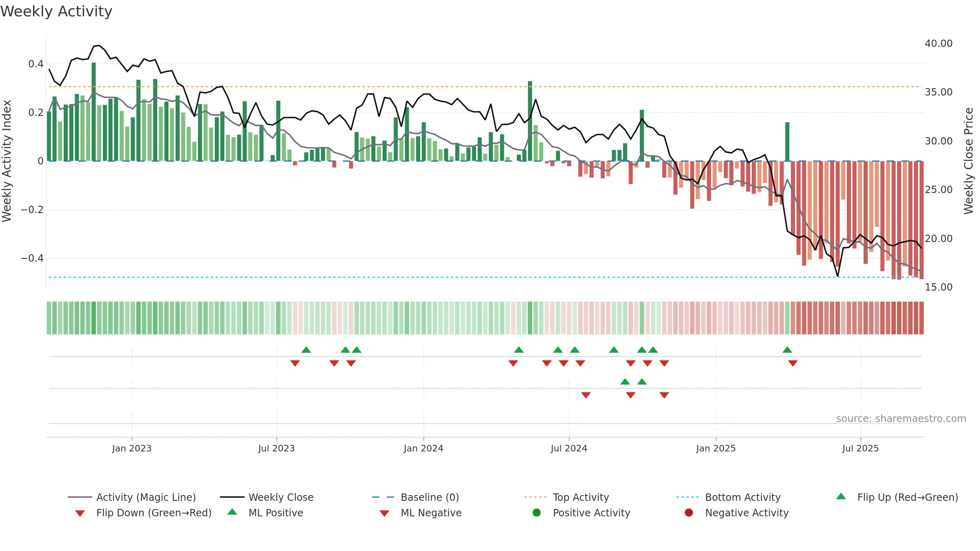Toggle Flip Up (Red→Green) legend entry
The height and width of the screenshot is (551, 980).
coord(897,497)
